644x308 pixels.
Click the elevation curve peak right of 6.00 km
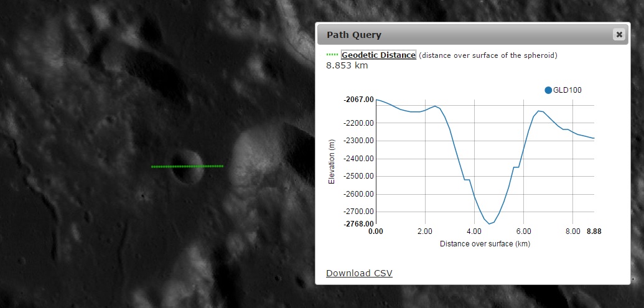point(539,111)
